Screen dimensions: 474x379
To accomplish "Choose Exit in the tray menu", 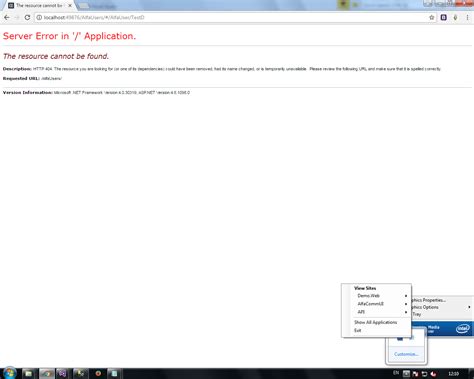I will [x=358, y=330].
